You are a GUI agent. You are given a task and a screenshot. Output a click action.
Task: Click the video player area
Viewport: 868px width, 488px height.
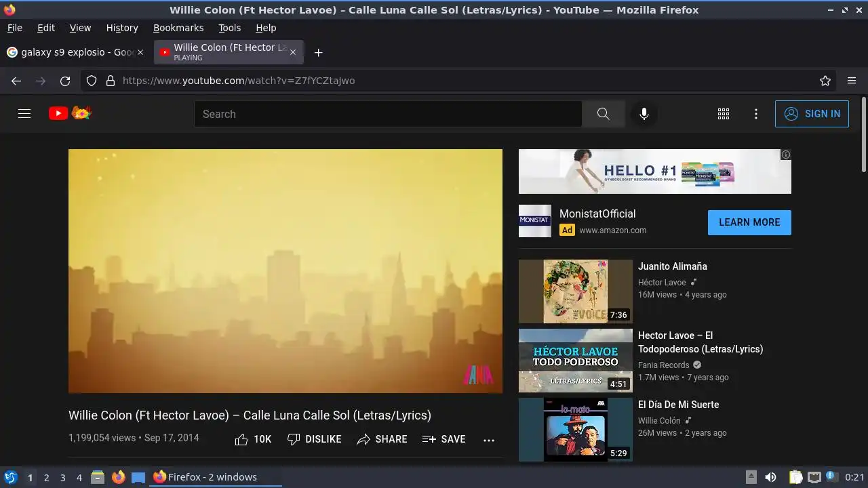pyautogui.click(x=285, y=271)
